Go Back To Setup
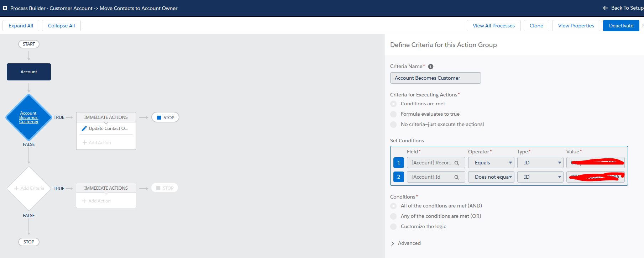Screen dimensions: 644x258 tap(623, 8)
